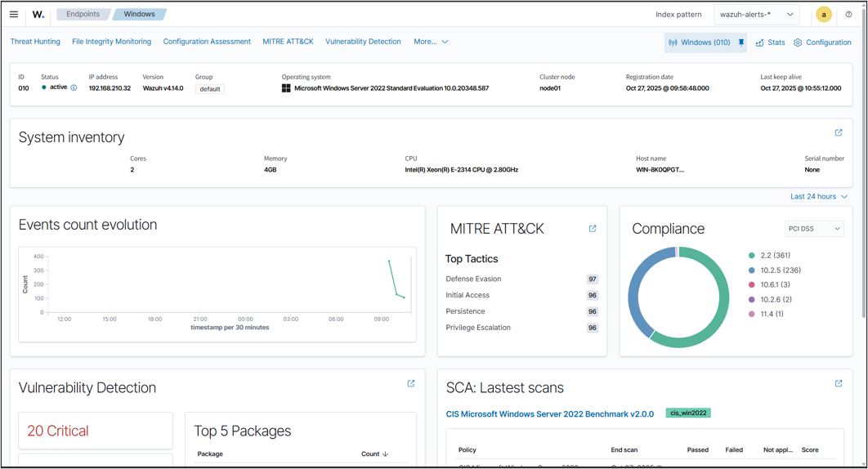Open the Vulnerability Detection tab
The height and width of the screenshot is (469, 868).
[x=363, y=42]
